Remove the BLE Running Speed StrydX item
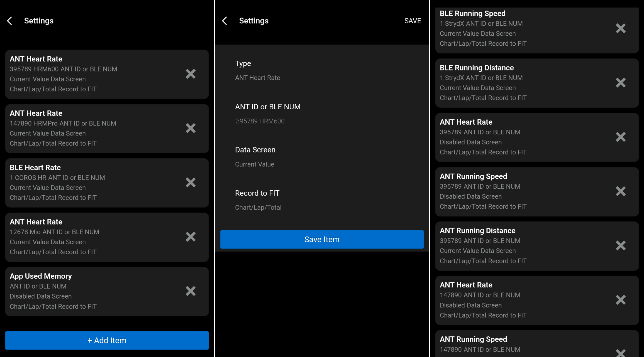This screenshot has width=644, height=357. [621, 28]
